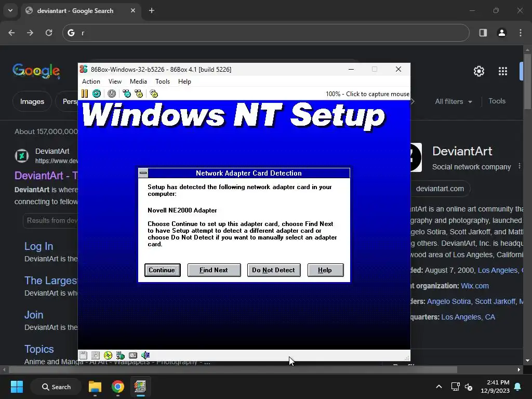532x399 pixels.
Task: Click the hard reset icon in 86Box toolbar
Action: 97,94
